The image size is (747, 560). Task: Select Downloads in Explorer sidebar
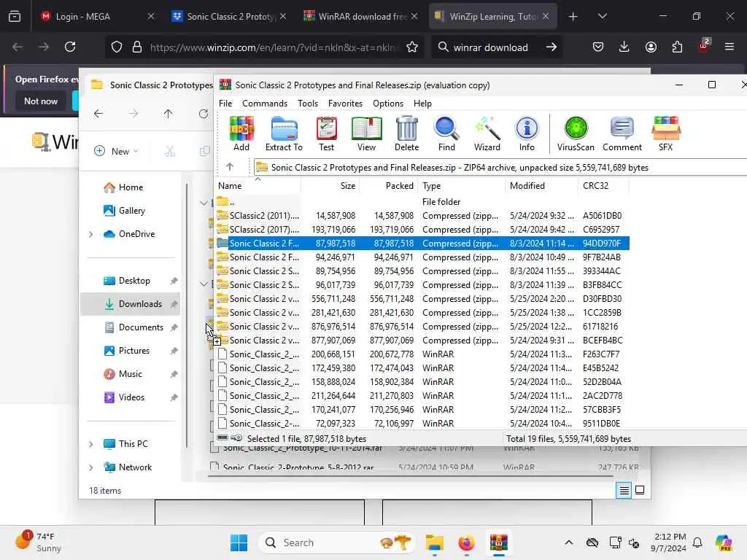tap(130, 304)
